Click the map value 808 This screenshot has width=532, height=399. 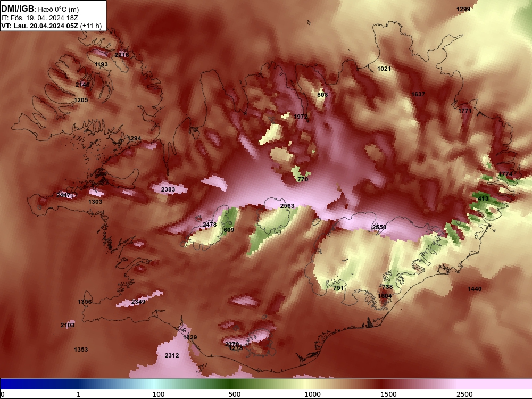322,95
